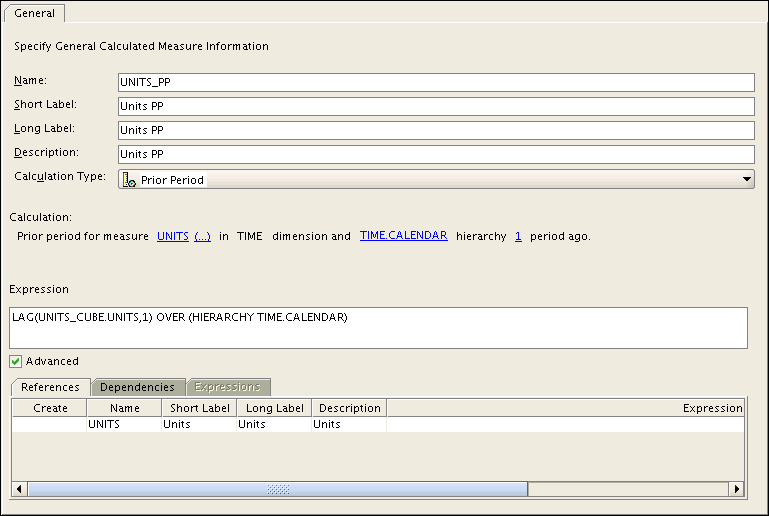Open the Calculation Type dropdown arrow
The width and height of the screenshot is (769, 516).
pos(746,180)
